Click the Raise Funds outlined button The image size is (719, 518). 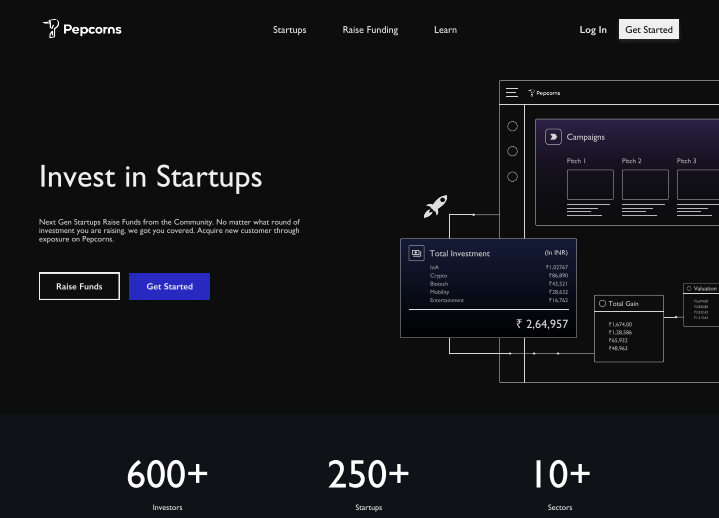tap(79, 286)
